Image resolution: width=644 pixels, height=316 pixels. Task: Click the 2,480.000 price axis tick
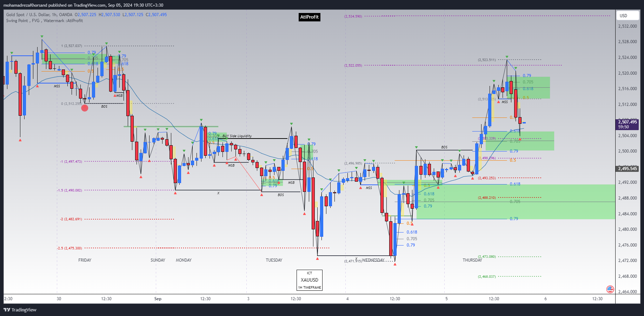(x=628, y=229)
